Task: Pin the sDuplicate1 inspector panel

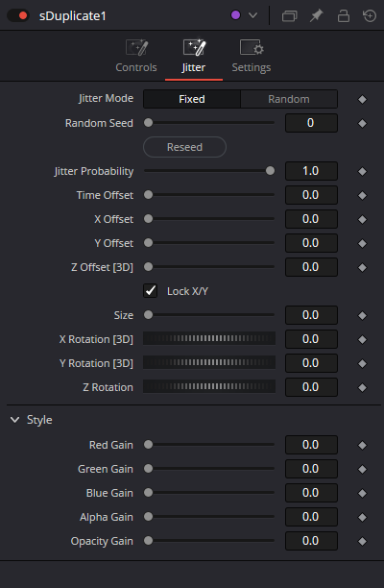Action: click(316, 15)
